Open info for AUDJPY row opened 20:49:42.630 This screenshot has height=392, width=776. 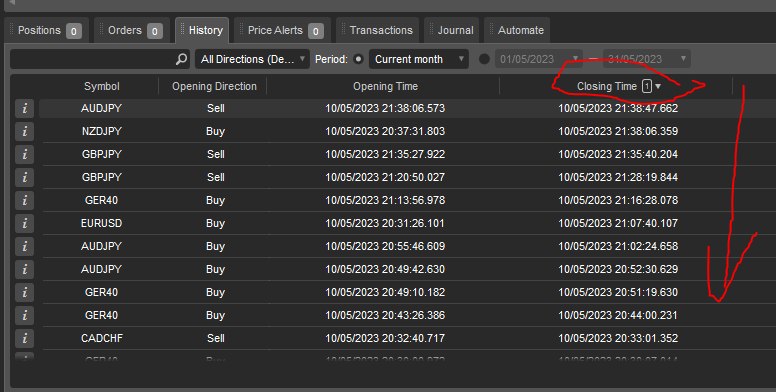coord(25,269)
